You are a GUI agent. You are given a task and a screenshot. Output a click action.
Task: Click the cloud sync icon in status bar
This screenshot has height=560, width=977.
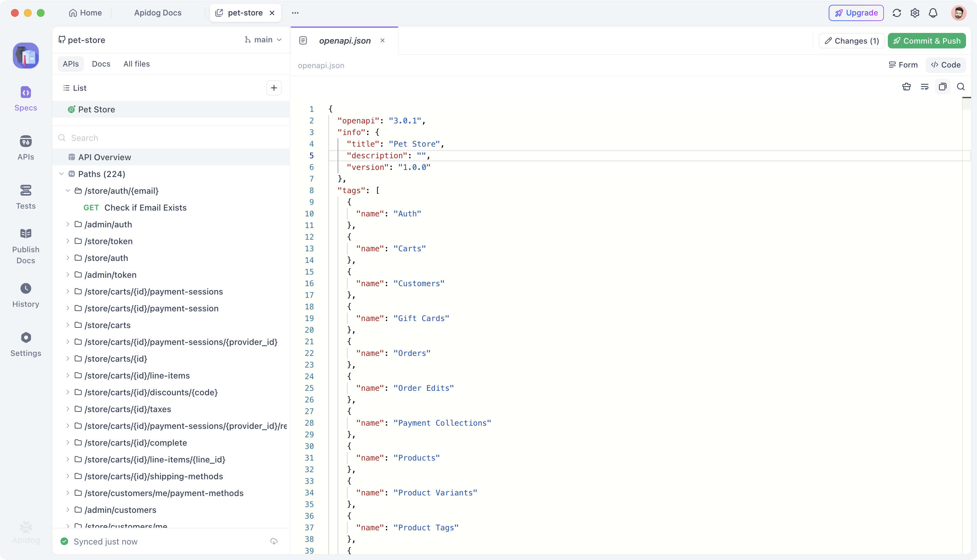(x=274, y=542)
